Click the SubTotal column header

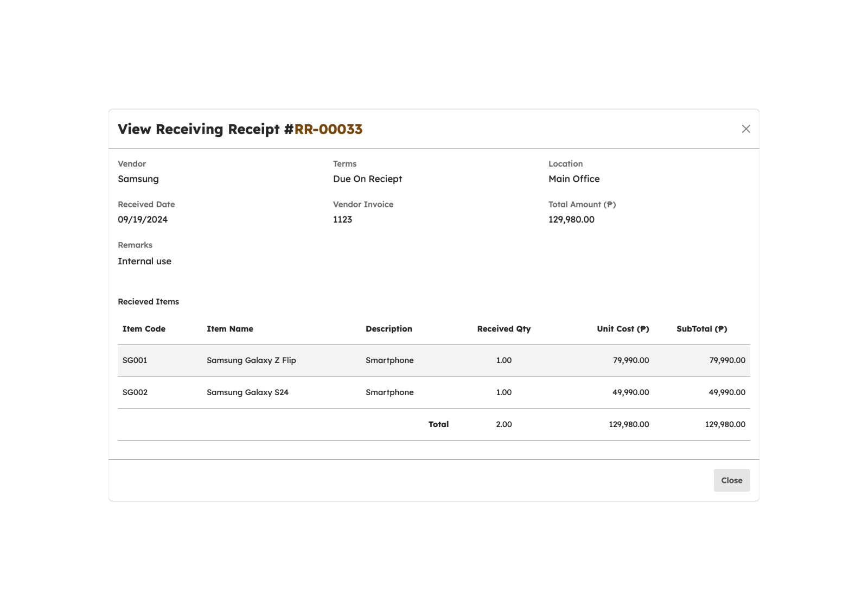pos(702,329)
